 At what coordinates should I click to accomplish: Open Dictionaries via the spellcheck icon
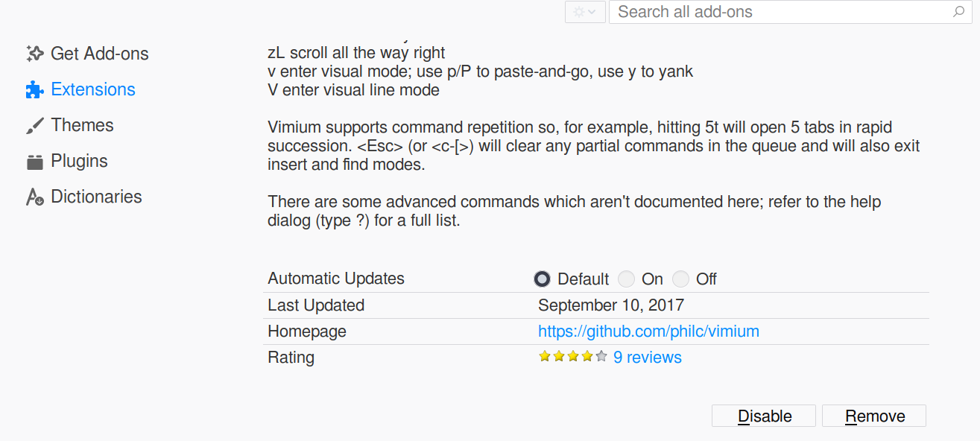pos(34,196)
